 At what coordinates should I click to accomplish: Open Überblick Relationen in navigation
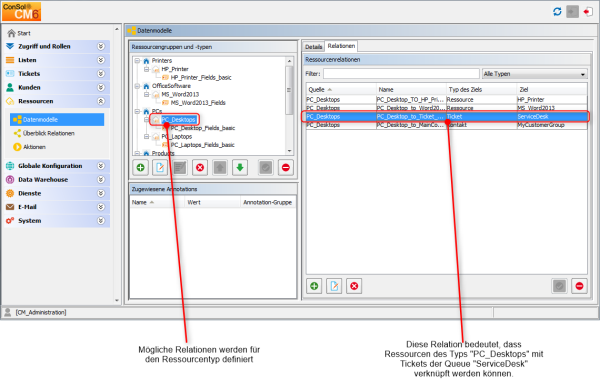coord(49,133)
